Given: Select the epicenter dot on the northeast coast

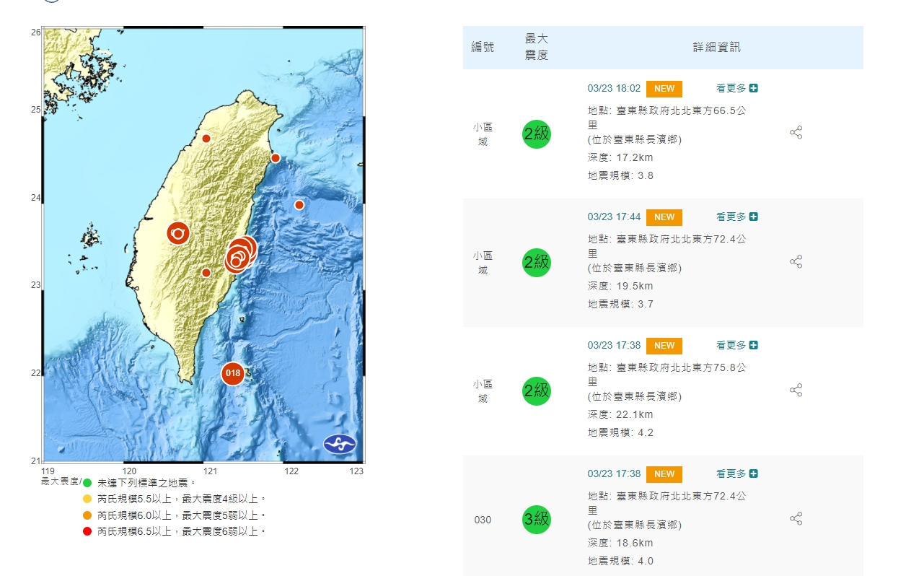Looking at the screenshot, I should point(276,158).
